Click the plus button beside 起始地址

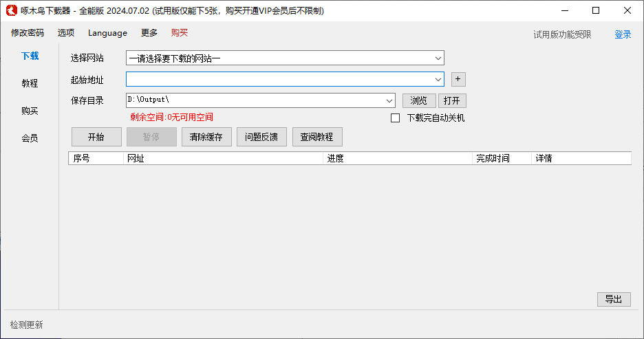click(458, 79)
